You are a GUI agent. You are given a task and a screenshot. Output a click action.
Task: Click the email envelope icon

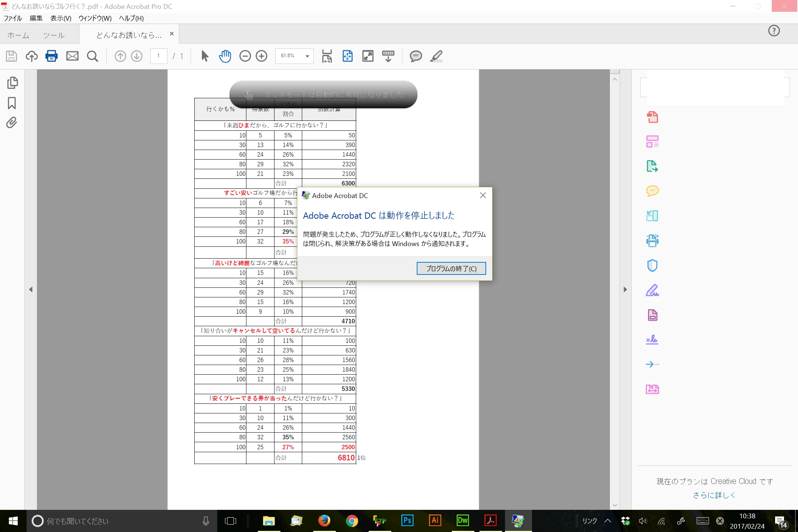pyautogui.click(x=72, y=56)
